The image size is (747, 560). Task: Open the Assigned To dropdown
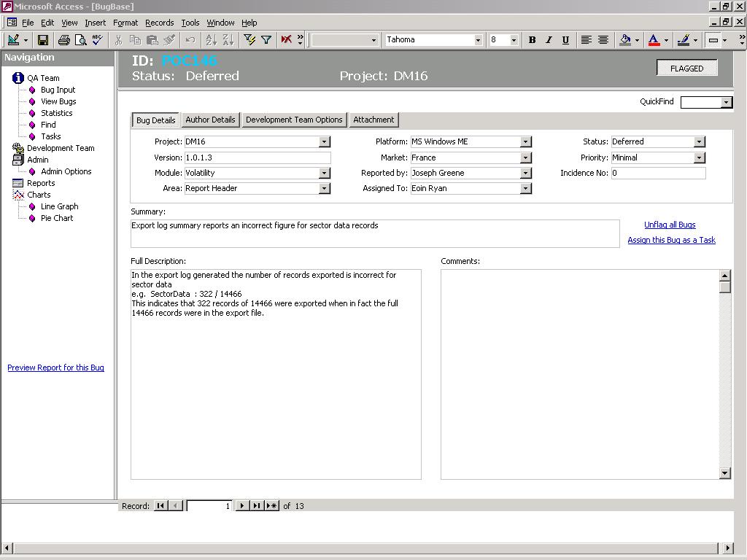(x=525, y=189)
